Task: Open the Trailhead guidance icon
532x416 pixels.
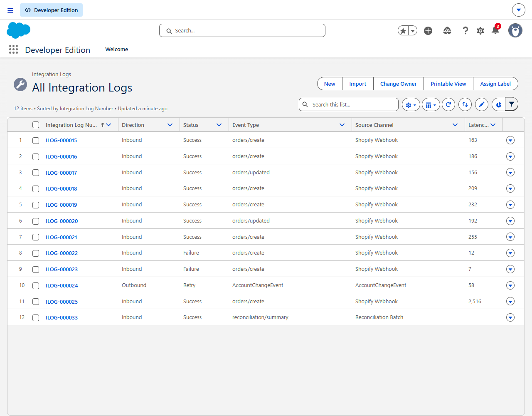Action: pos(447,31)
